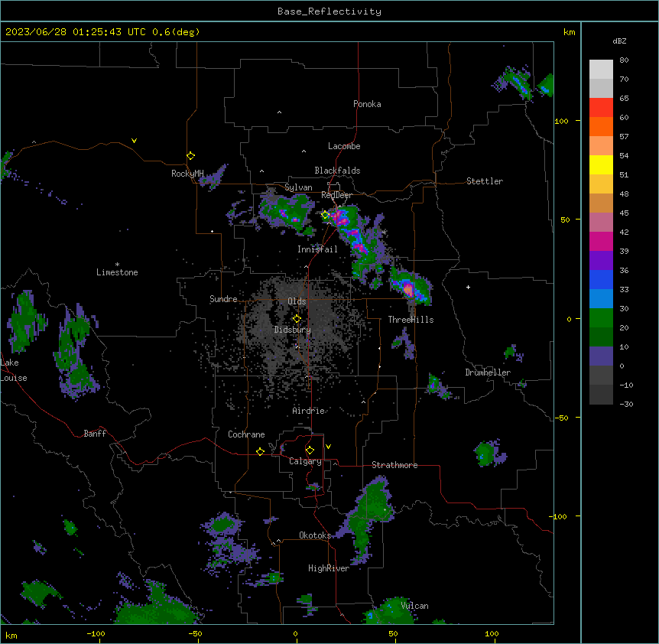Select the Banff label
Screen dimensions: 659x644
tap(95, 434)
